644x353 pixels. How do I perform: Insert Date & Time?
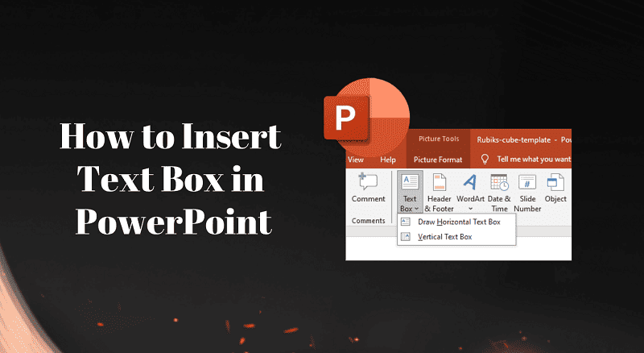pyautogui.click(x=499, y=193)
